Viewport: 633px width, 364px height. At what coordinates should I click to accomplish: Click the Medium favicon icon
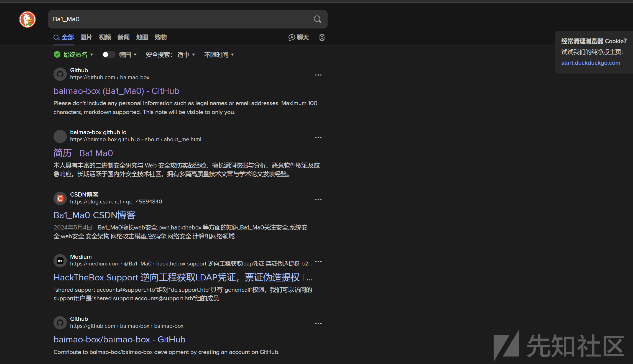pyautogui.click(x=60, y=261)
